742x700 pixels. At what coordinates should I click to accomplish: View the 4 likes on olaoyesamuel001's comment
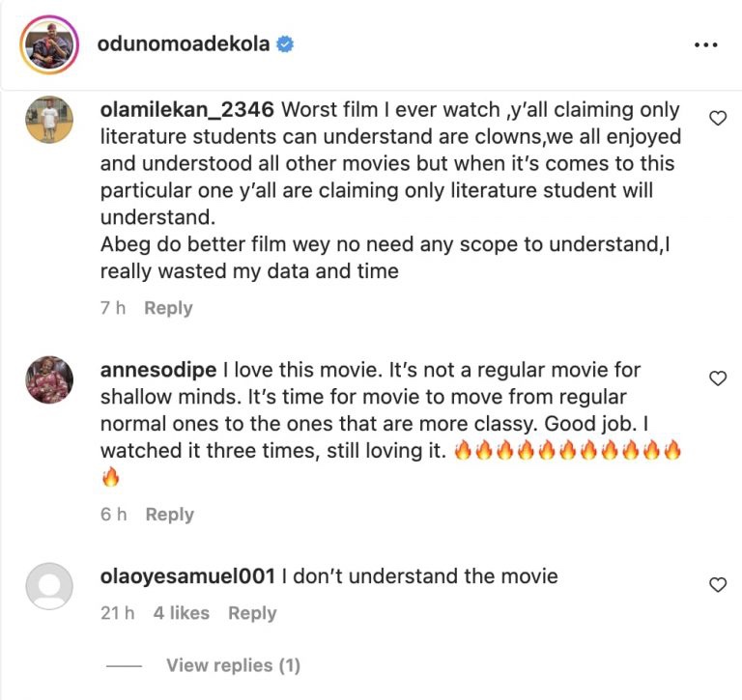pyautogui.click(x=181, y=613)
